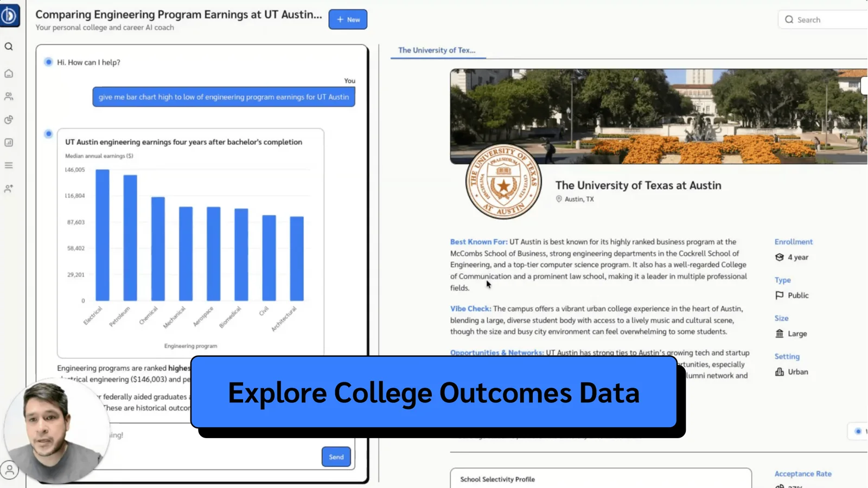The width and height of the screenshot is (868, 488).
Task: Click the New chat button
Action: click(348, 20)
